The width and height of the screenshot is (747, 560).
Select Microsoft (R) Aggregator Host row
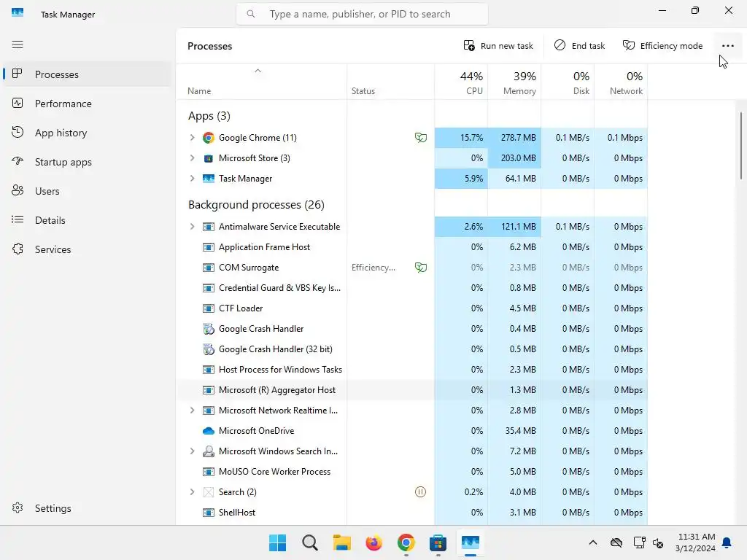tap(411, 390)
